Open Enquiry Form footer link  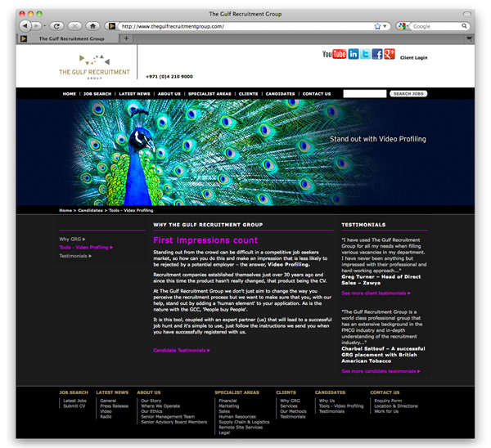(x=388, y=401)
